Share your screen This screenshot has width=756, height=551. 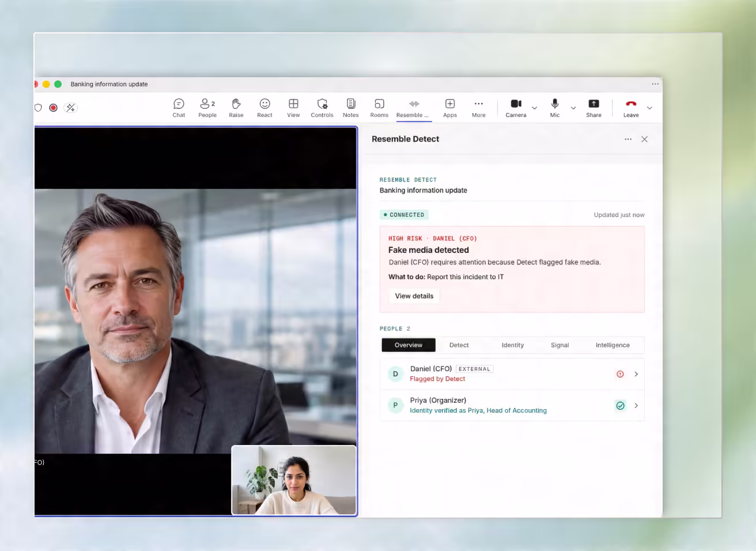[x=594, y=108]
